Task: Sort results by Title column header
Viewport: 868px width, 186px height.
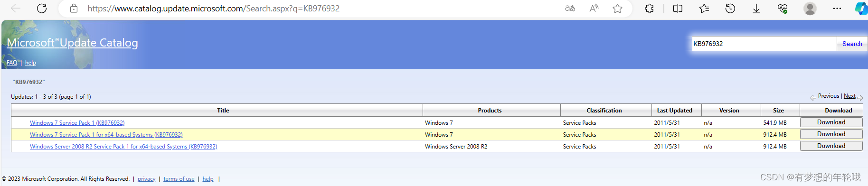Action: [x=223, y=111]
